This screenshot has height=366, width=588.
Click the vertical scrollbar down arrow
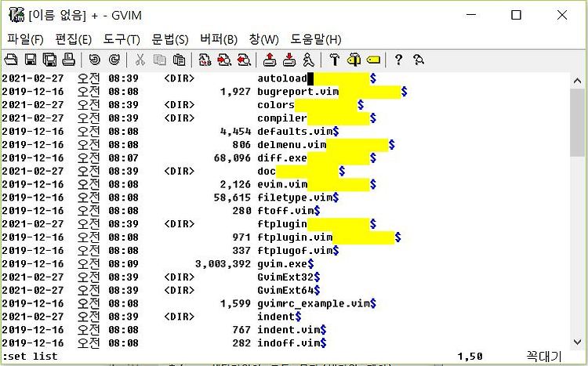point(578,342)
